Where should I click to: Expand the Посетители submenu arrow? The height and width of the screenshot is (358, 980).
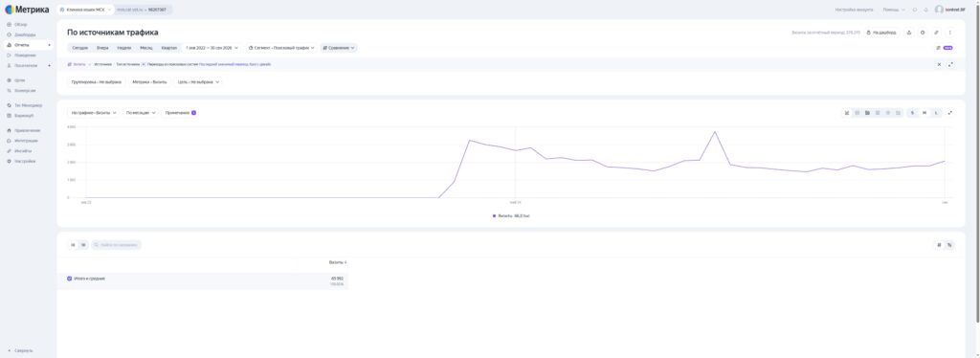[50, 65]
